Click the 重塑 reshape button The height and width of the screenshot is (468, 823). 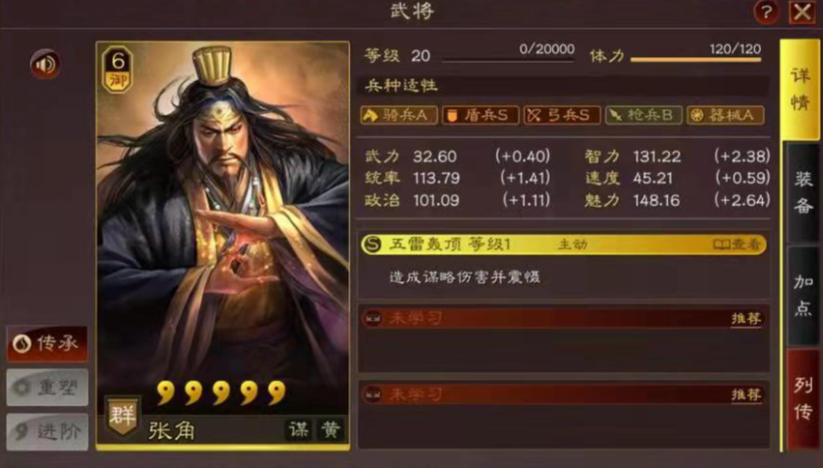click(47, 387)
